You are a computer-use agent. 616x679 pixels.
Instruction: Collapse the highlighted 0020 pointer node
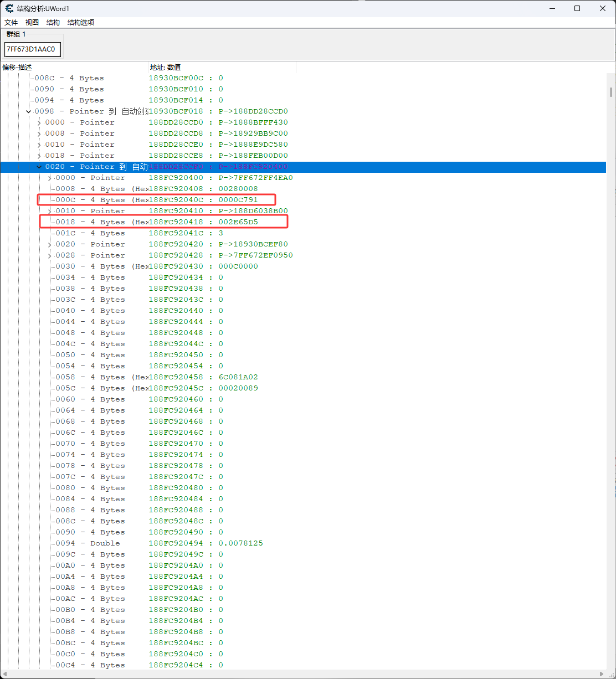point(39,167)
